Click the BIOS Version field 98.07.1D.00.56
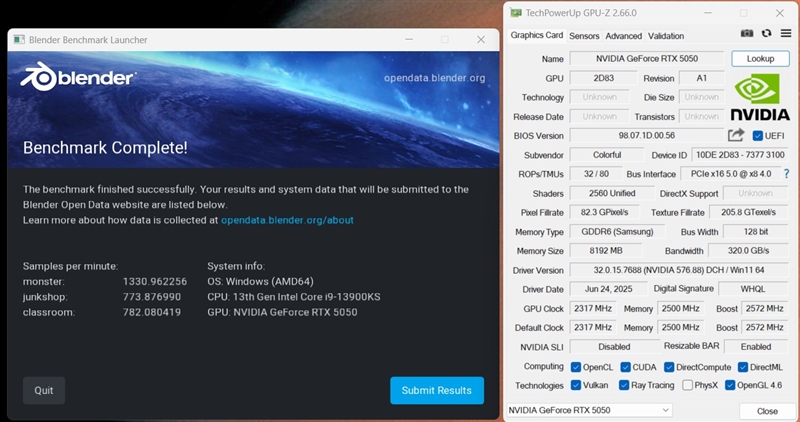The width and height of the screenshot is (800, 422). 646,136
